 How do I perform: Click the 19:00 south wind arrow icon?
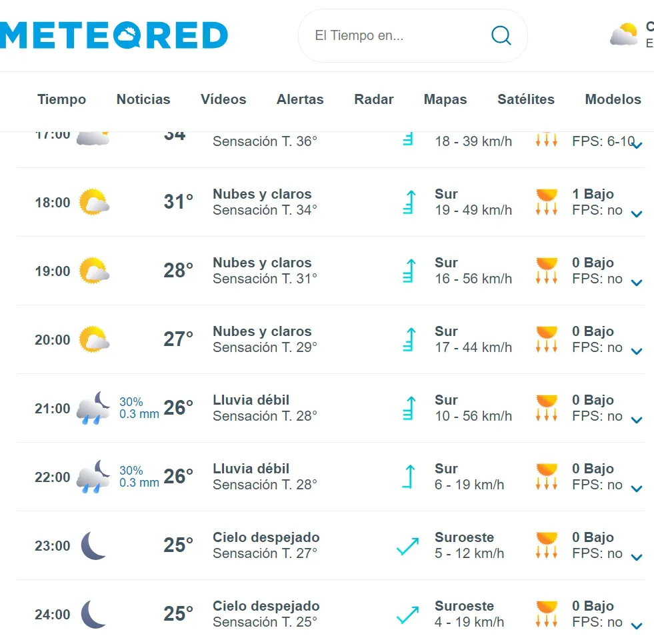click(x=409, y=271)
